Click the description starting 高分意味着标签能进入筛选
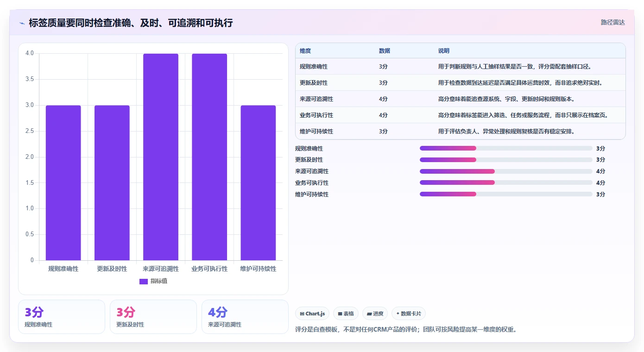The height and width of the screenshot is (352, 644). pos(523,115)
